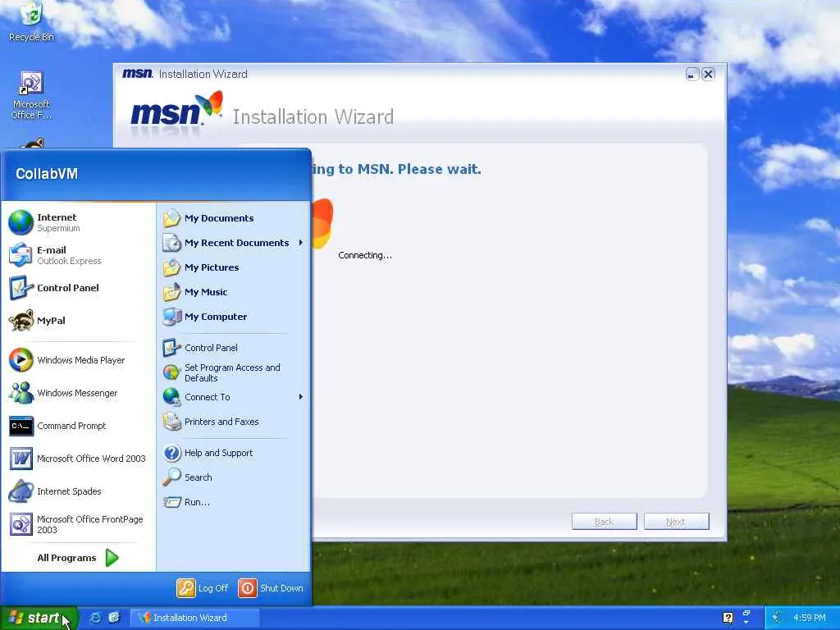The image size is (840, 630).
Task: Open Run dialog icon
Action: click(172, 502)
